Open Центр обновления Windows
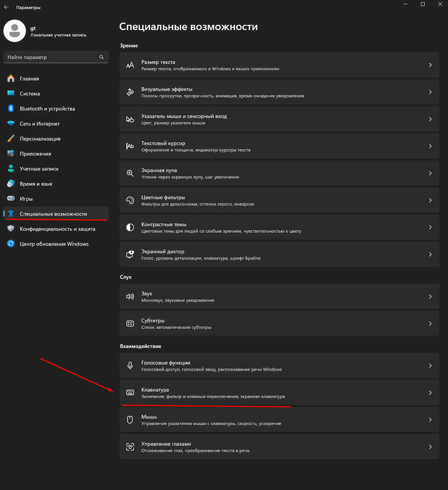 click(56, 244)
